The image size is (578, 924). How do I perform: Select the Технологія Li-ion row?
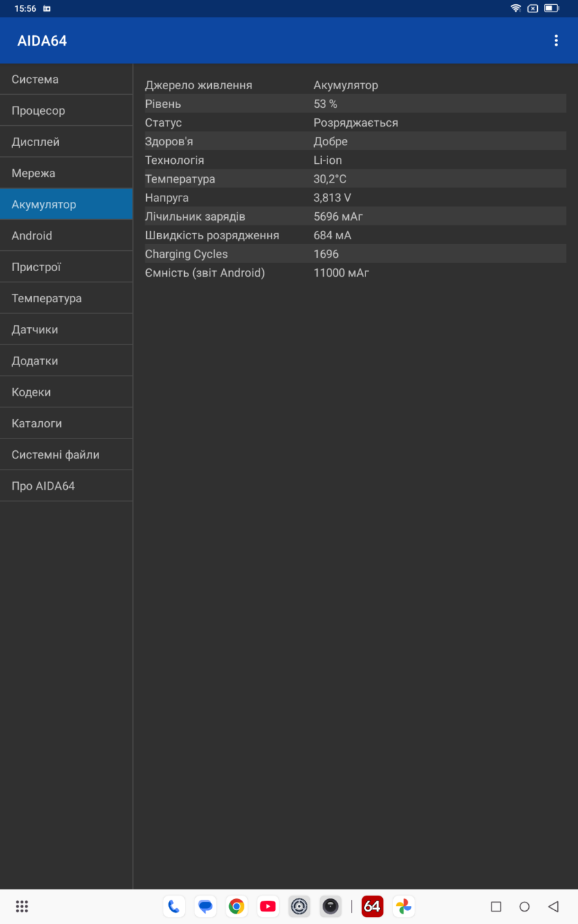point(355,160)
